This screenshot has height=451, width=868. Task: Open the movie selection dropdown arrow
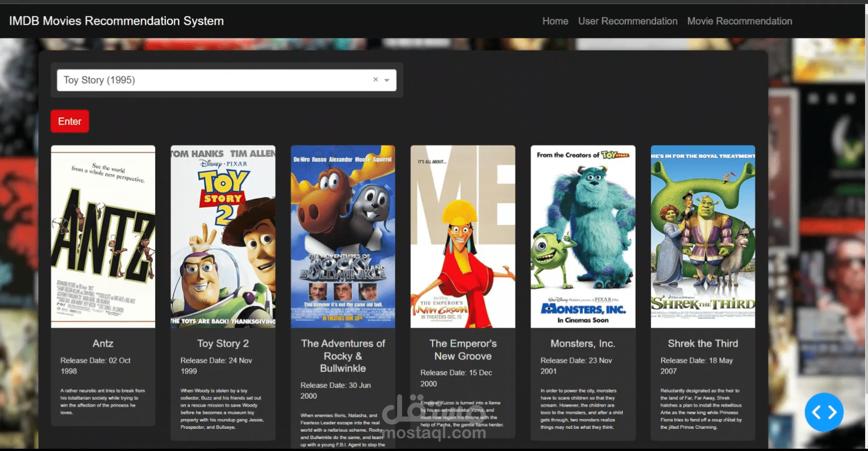coord(387,80)
